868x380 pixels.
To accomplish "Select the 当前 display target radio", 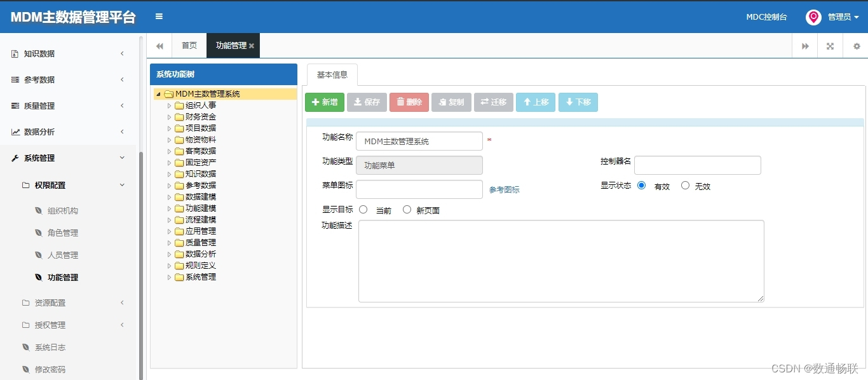I will click(363, 210).
